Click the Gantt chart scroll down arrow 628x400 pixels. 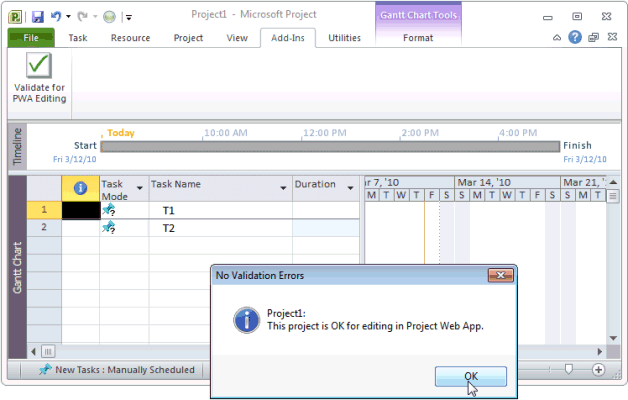613,338
